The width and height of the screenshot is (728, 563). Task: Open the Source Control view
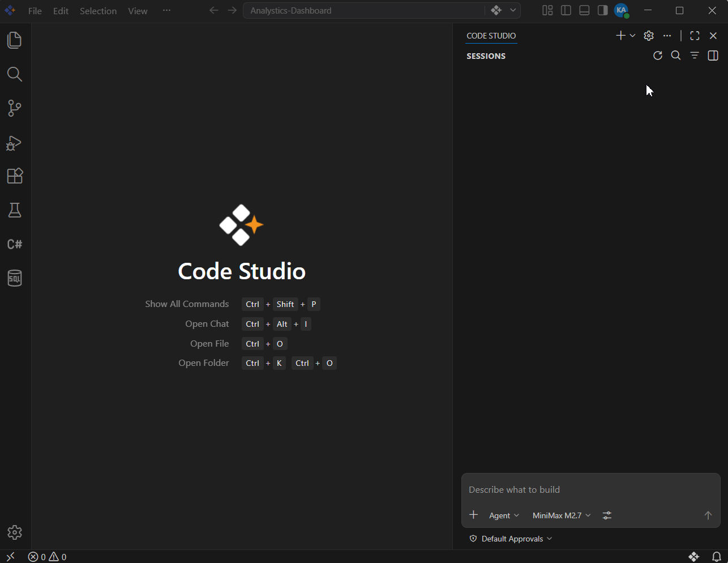[x=15, y=108]
